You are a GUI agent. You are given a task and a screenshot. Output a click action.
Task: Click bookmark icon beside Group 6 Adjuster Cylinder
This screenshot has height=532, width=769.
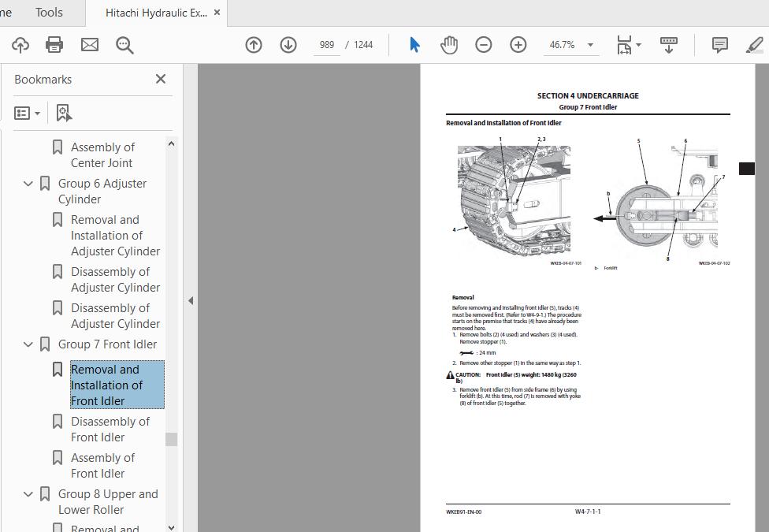point(45,184)
